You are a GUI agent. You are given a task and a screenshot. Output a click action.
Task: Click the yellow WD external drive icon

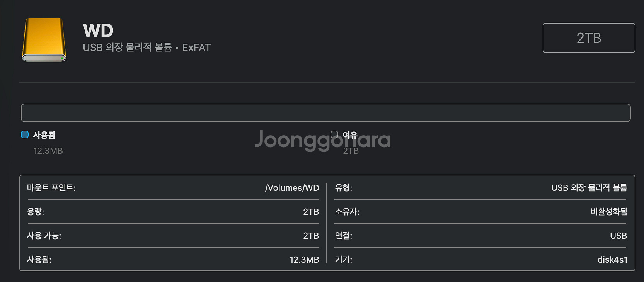44,39
